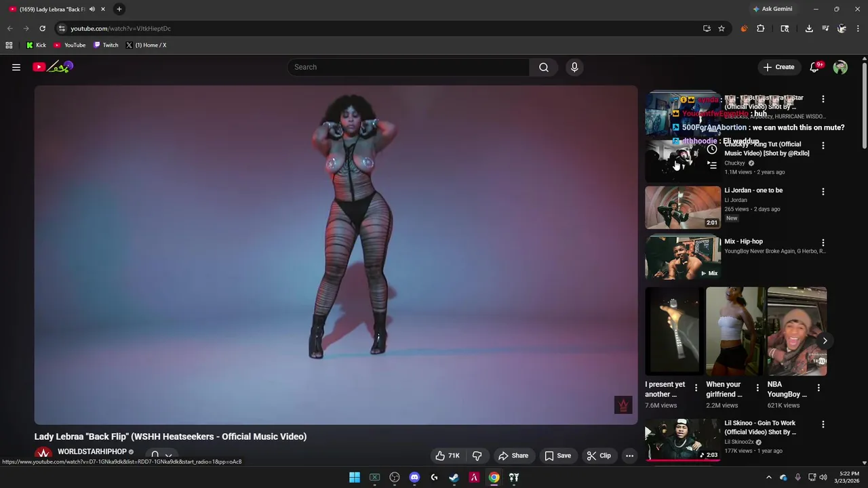
Task: Click Ask Gemini button
Action: pyautogui.click(x=772, y=9)
